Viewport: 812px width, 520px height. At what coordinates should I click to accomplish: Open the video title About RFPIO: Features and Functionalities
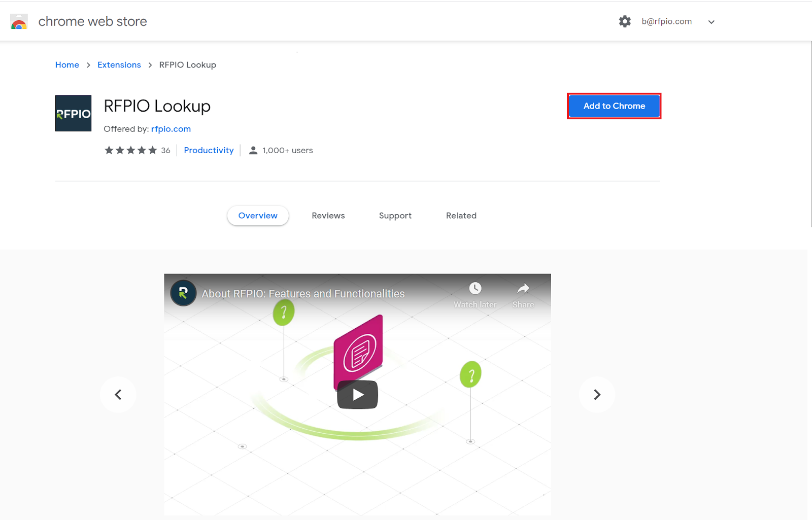303,294
